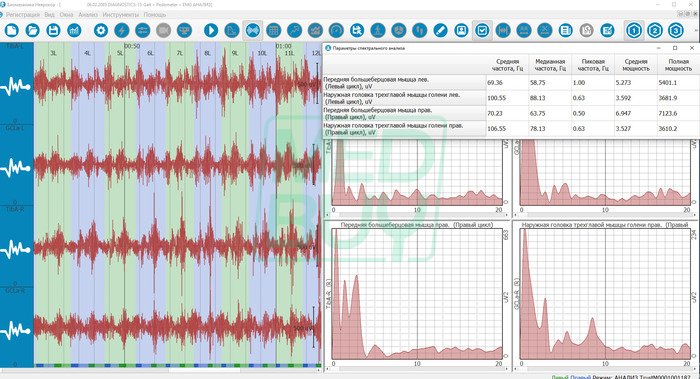Image resolution: width=700 pixels, height=379 pixels.
Task: Open the Инструменты menu
Action: pyautogui.click(x=121, y=15)
